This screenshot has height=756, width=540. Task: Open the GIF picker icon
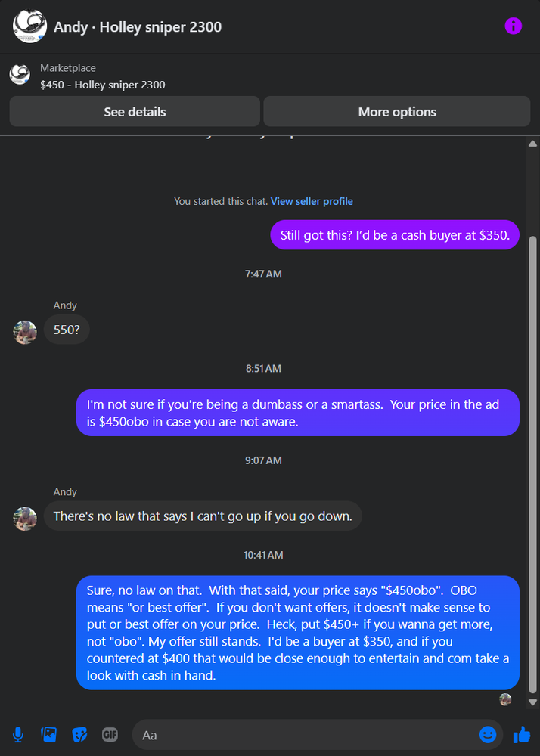click(x=110, y=734)
